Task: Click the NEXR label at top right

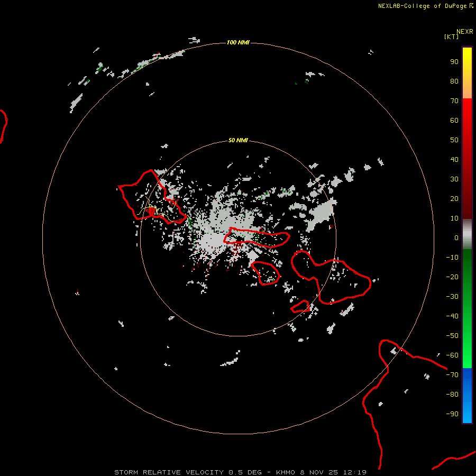Action: 464,32
